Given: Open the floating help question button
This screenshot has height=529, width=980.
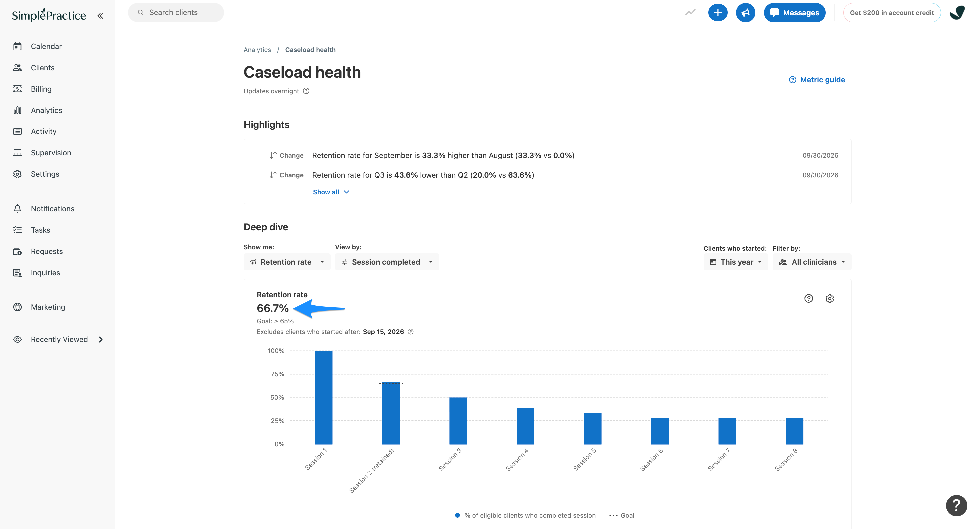Looking at the screenshot, I should (956, 505).
